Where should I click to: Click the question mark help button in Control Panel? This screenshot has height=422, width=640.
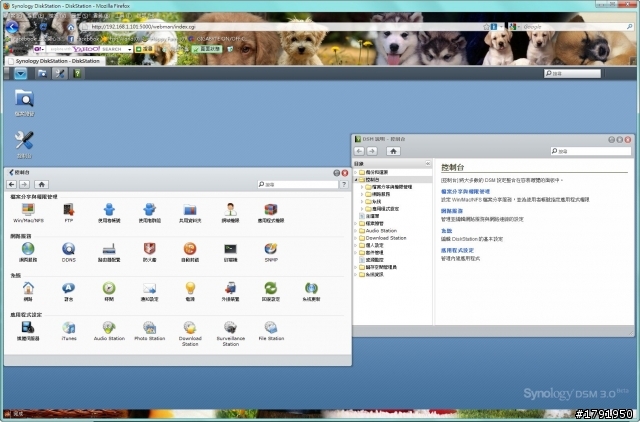point(344,184)
